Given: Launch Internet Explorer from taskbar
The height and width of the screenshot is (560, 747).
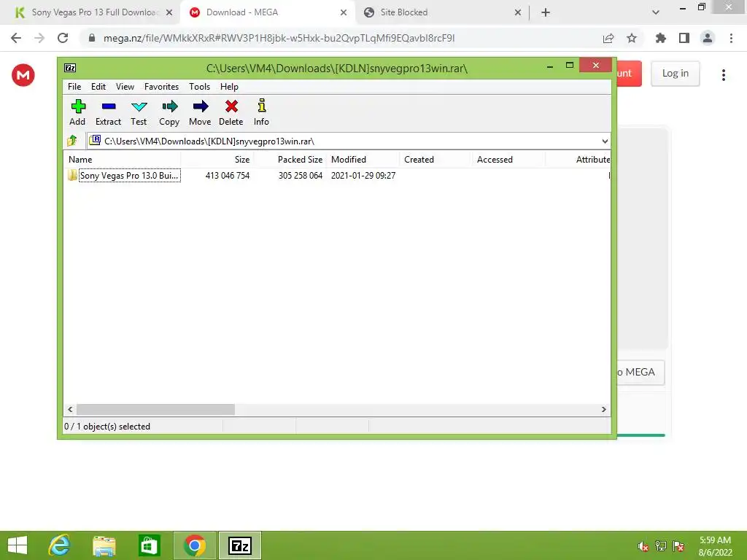Looking at the screenshot, I should [x=60, y=545].
